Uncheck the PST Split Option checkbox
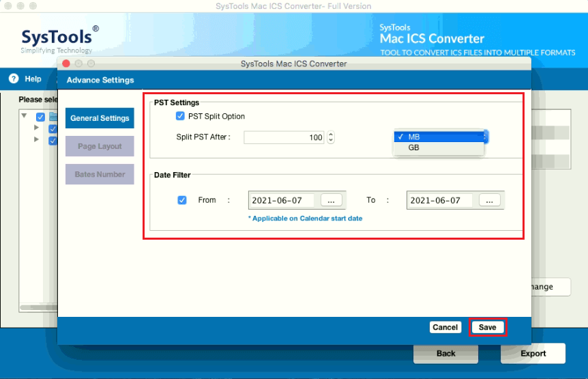Viewport: 588px width, 379px height. pyautogui.click(x=180, y=116)
